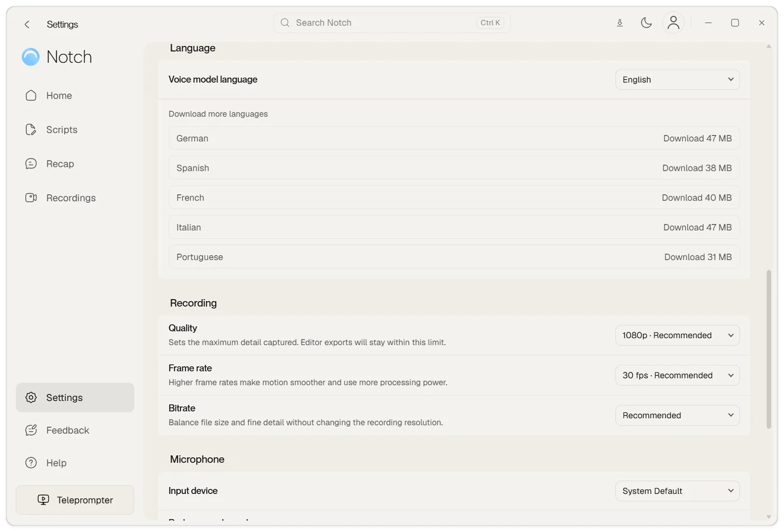Open the Home page icon
Viewport: 784px width, 532px height.
click(31, 95)
